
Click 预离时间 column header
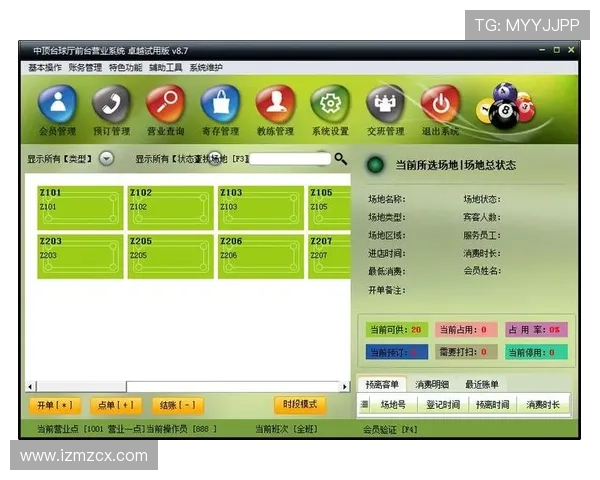point(492,405)
